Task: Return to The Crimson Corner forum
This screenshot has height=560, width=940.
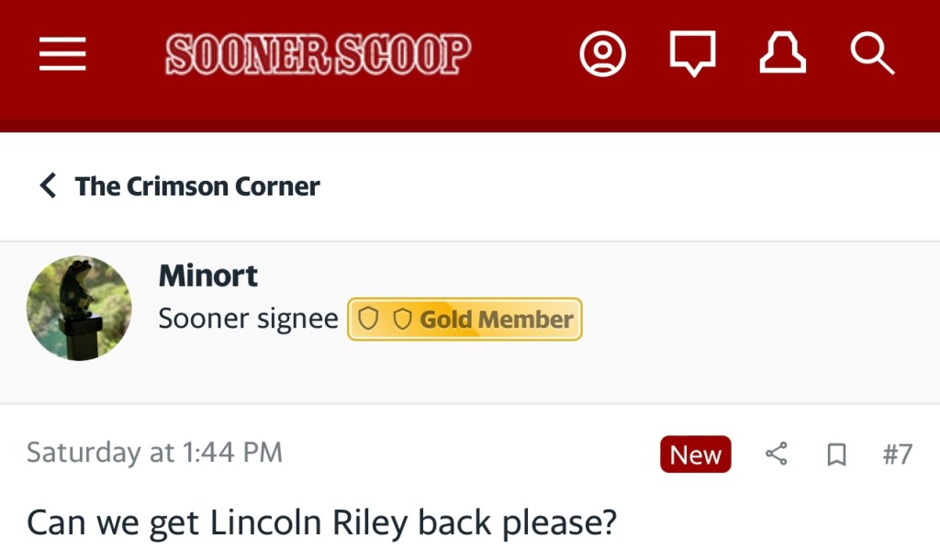Action: point(197,185)
